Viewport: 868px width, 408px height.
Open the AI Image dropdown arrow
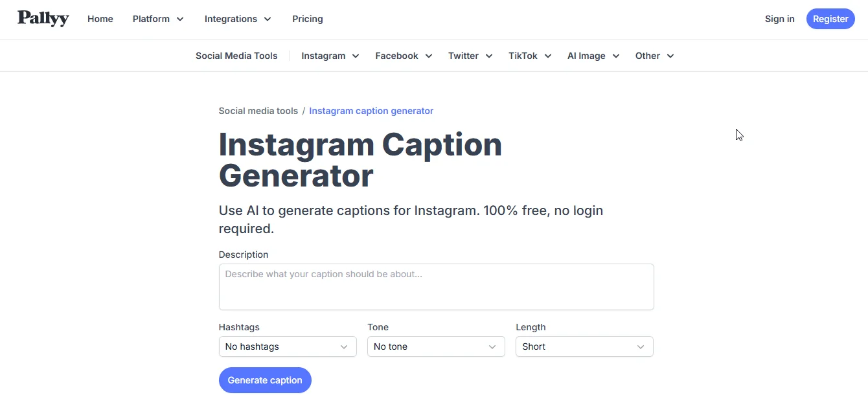click(x=615, y=56)
